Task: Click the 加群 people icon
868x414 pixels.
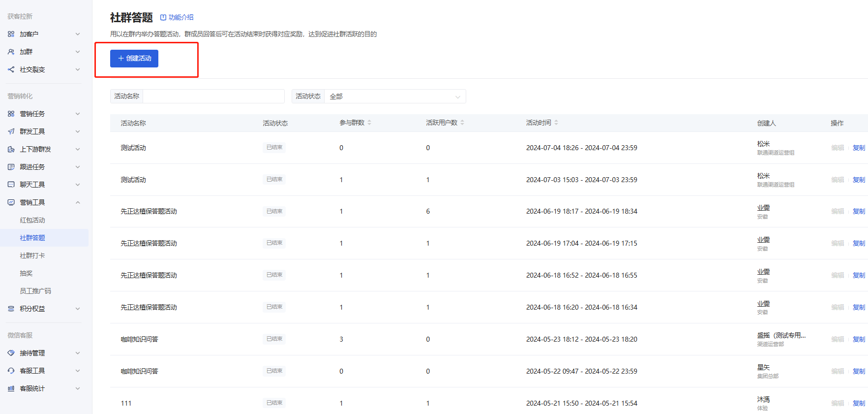Action: point(11,52)
